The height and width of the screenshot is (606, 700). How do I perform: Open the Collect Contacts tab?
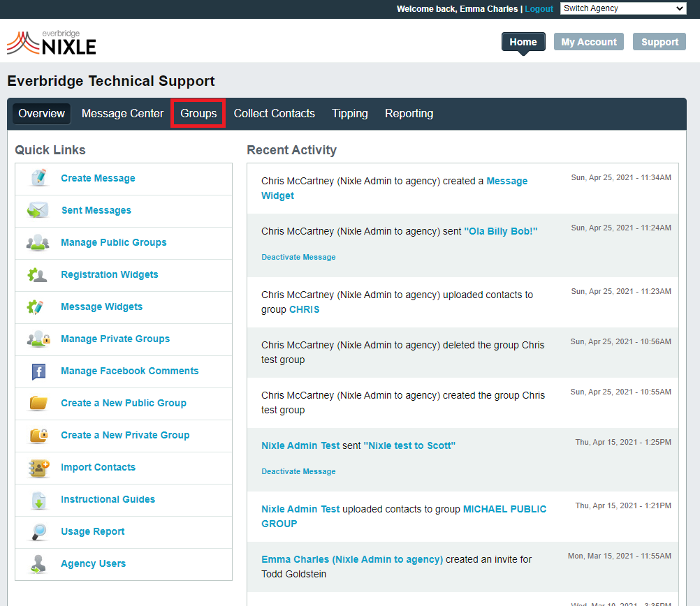coord(274,113)
